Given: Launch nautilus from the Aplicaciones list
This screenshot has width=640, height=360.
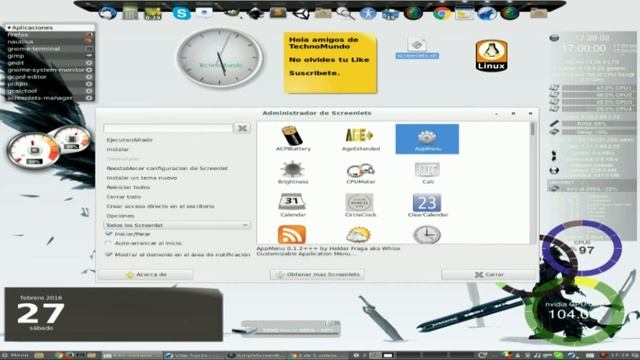Looking at the screenshot, I should coord(50,42).
